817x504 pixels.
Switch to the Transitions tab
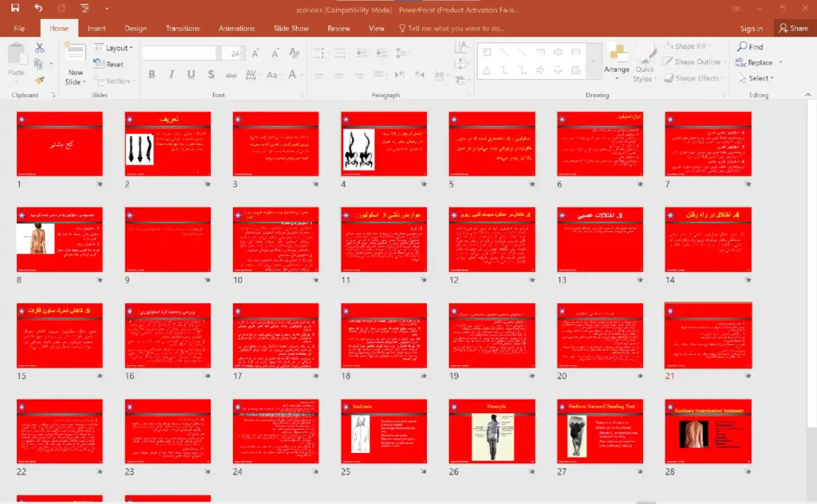(x=183, y=28)
